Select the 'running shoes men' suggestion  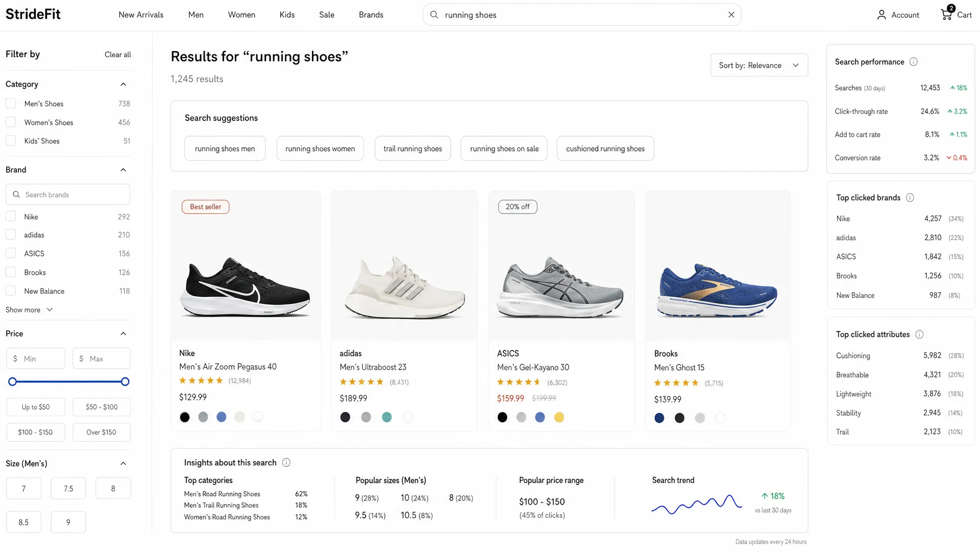225,148
